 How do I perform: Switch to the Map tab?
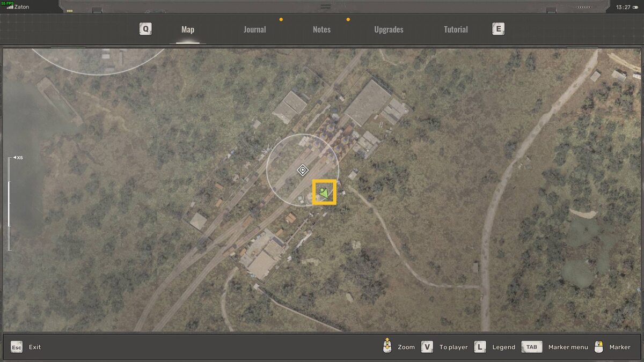point(188,29)
